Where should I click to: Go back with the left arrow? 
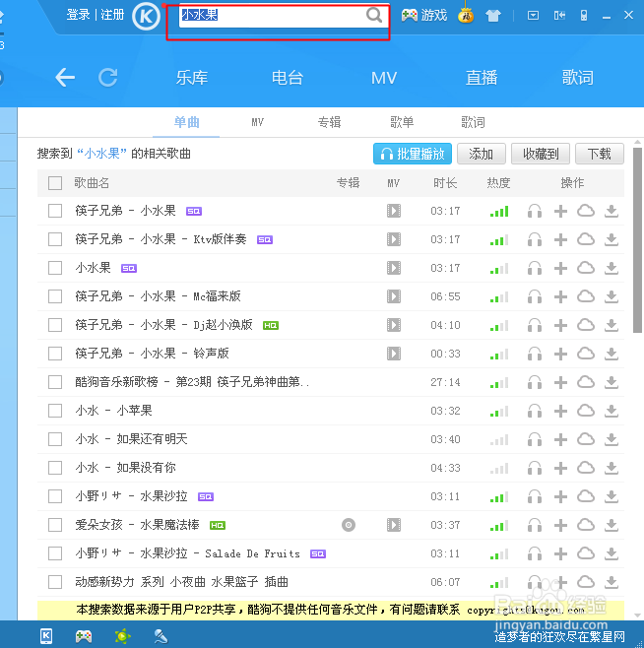point(65,77)
